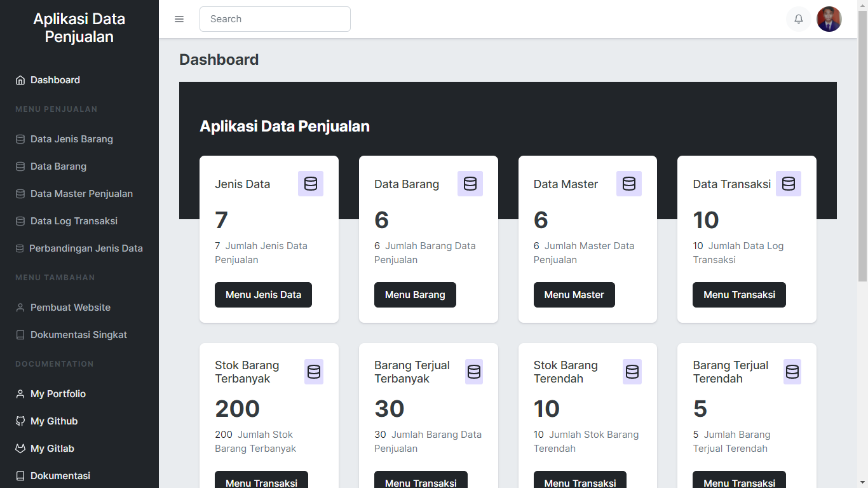This screenshot has width=868, height=488.
Task: Click into the Search field
Action: coord(275,19)
